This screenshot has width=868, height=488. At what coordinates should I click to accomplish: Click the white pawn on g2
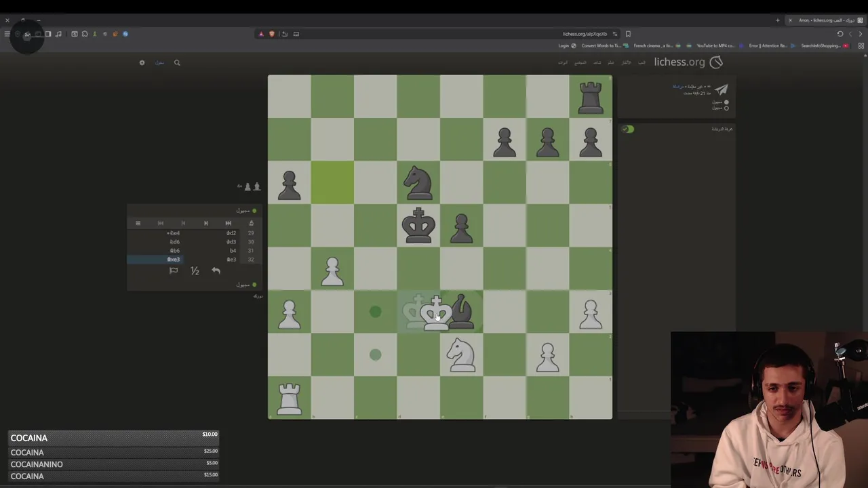(547, 356)
